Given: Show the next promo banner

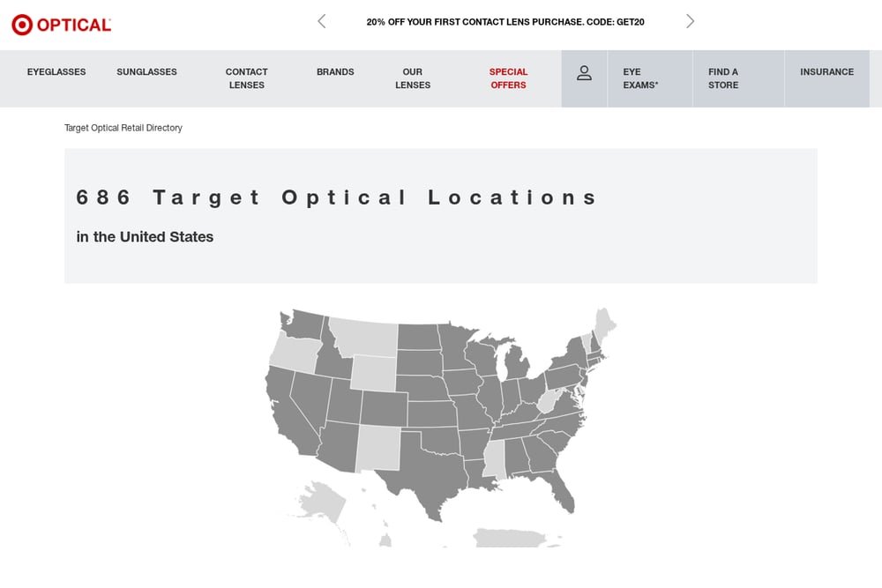Looking at the screenshot, I should point(691,21).
